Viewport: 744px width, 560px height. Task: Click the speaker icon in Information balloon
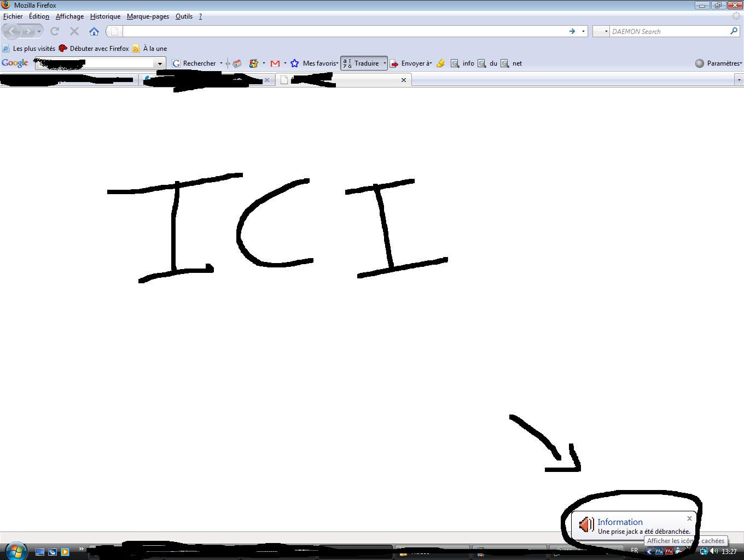click(x=586, y=525)
